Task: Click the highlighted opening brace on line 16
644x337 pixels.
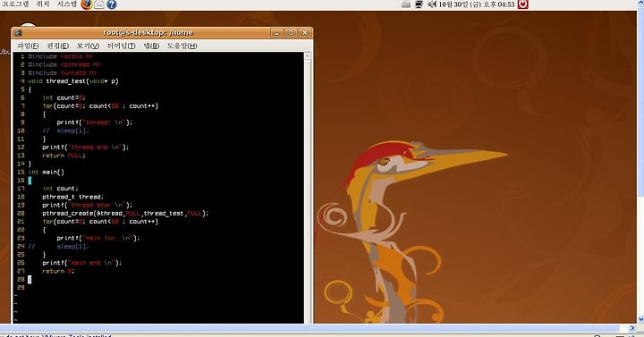Action: tap(30, 181)
